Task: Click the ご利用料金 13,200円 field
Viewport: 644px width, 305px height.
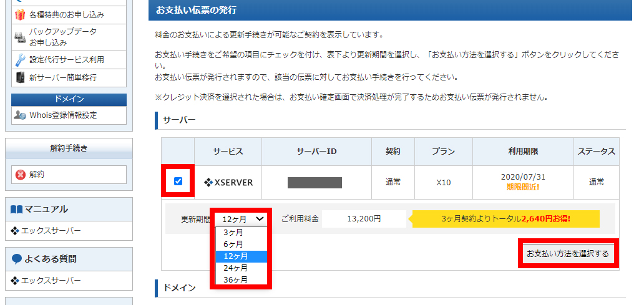Action: pyautogui.click(x=364, y=219)
